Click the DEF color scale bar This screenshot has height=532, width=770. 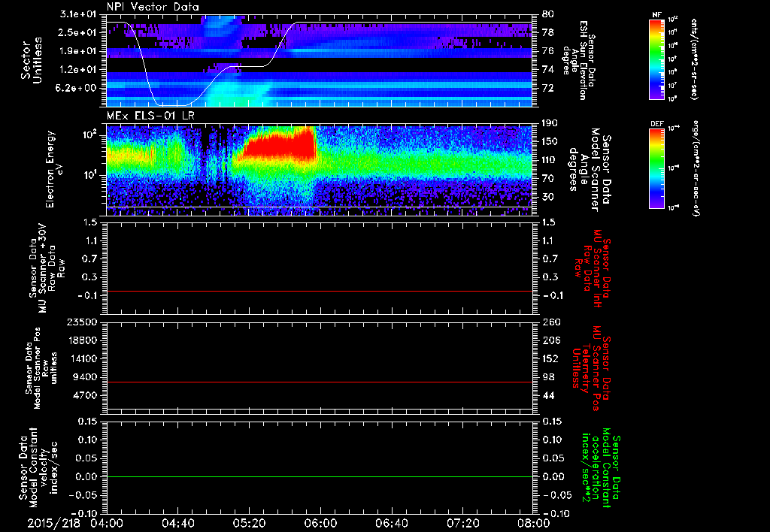click(657, 168)
